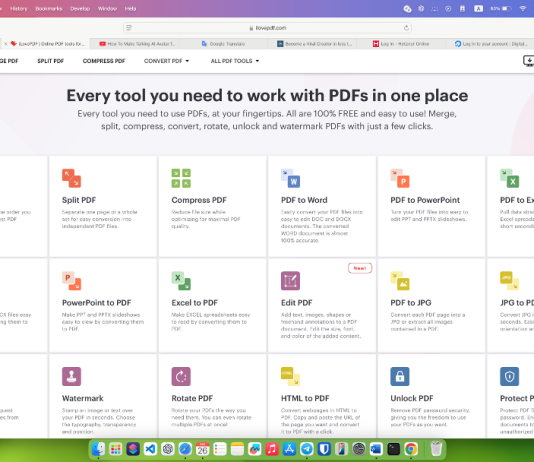The height and width of the screenshot is (462, 534).
Task: Open Finder from the dock
Action: point(98,449)
